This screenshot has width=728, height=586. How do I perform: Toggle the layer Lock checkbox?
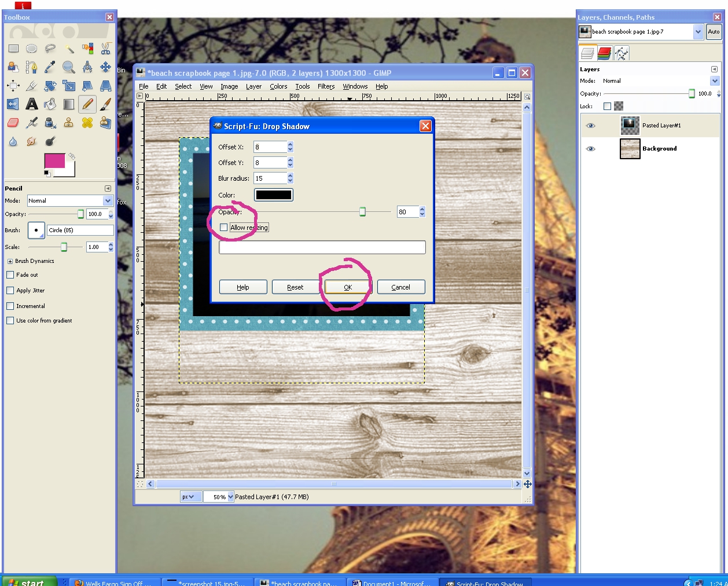(607, 106)
